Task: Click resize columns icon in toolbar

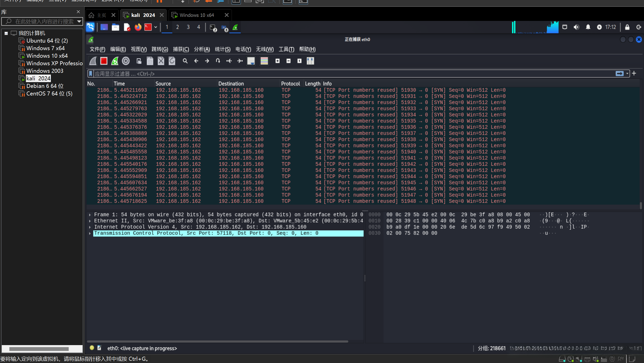Action: tap(310, 61)
